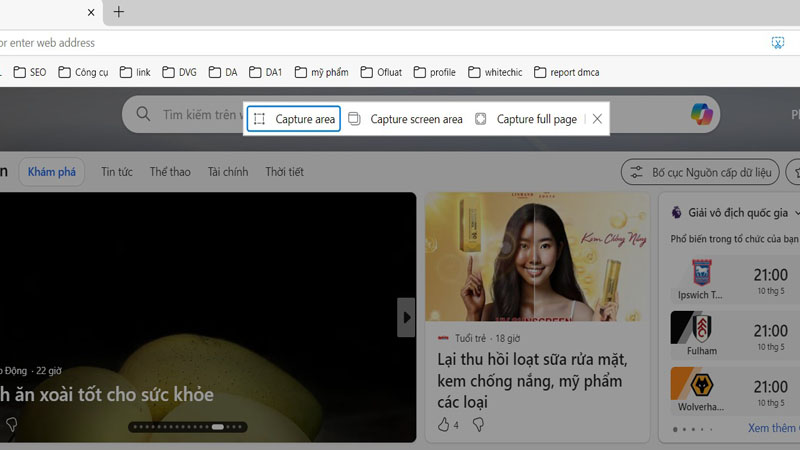The image size is (800, 450).
Task: Click the sports card pagination dots
Action: click(x=693, y=429)
